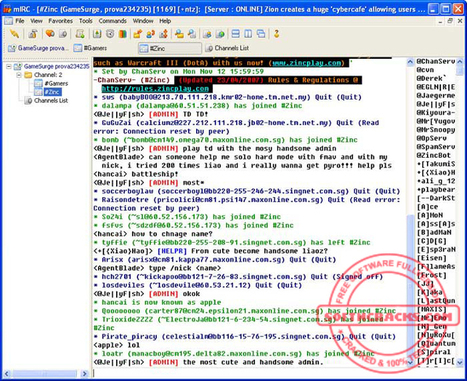Open mIRC Options from the toolbar

click(32, 34)
